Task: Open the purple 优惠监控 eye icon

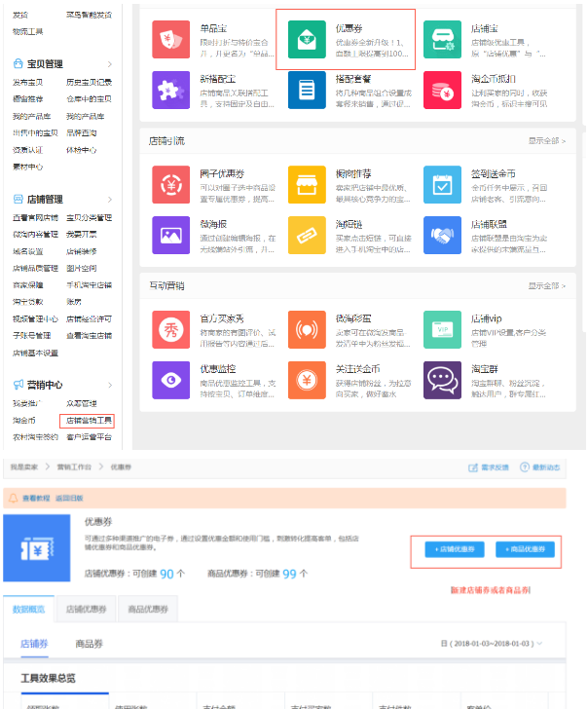Action: click(170, 380)
